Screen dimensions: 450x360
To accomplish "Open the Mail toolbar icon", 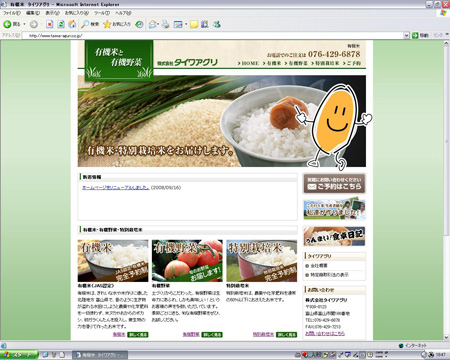I will coord(153,24).
